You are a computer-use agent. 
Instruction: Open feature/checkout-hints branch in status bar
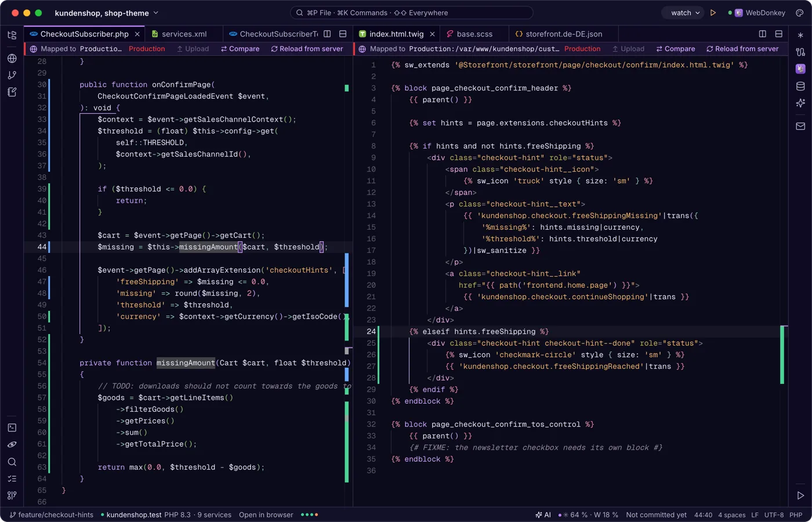(x=52, y=515)
